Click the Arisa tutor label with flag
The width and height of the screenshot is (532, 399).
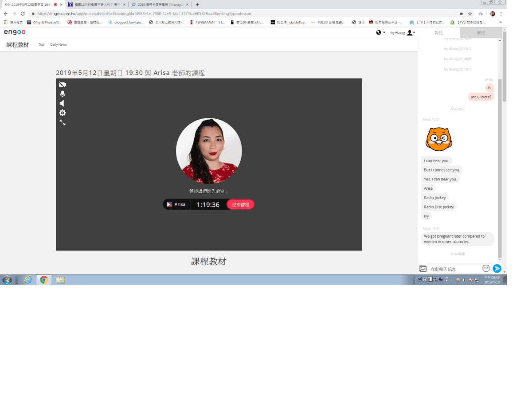[176, 204]
